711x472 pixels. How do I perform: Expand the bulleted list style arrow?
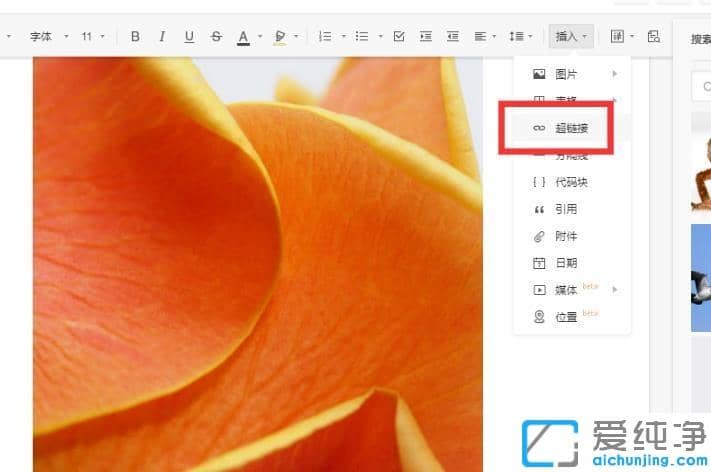point(380,36)
